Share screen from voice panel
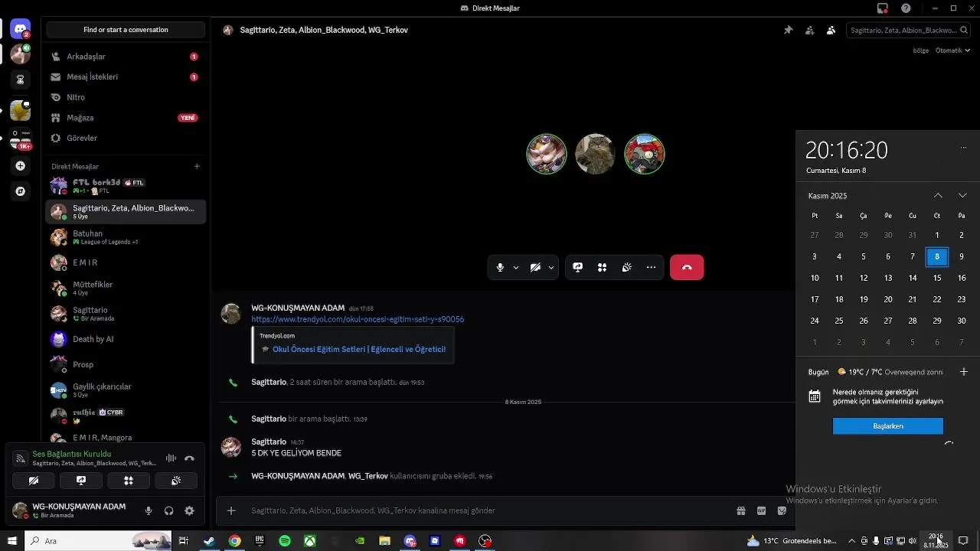Screen dimensions: 980x551 tap(81, 481)
